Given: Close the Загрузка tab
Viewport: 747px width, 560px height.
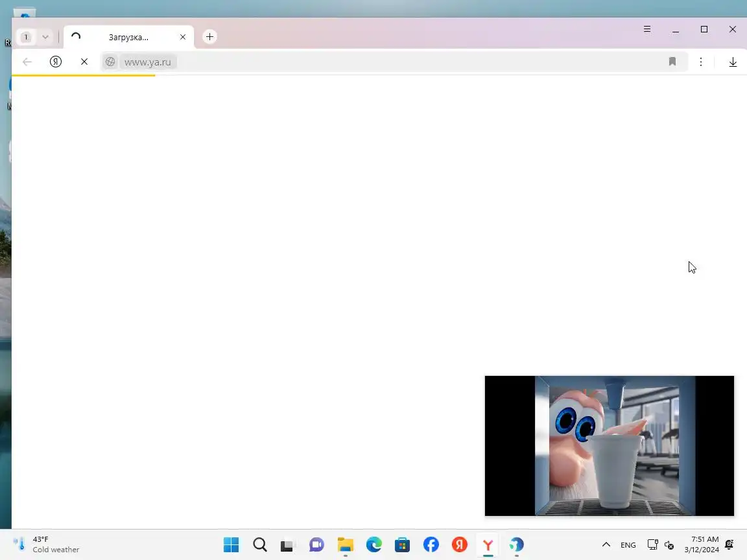Looking at the screenshot, I should tap(183, 37).
